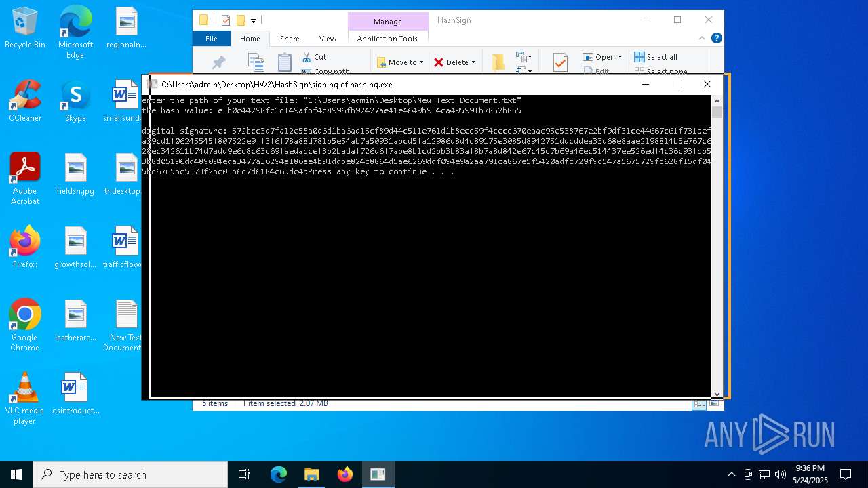Click the Pin to Quick access icon in Explorer

coord(218,63)
